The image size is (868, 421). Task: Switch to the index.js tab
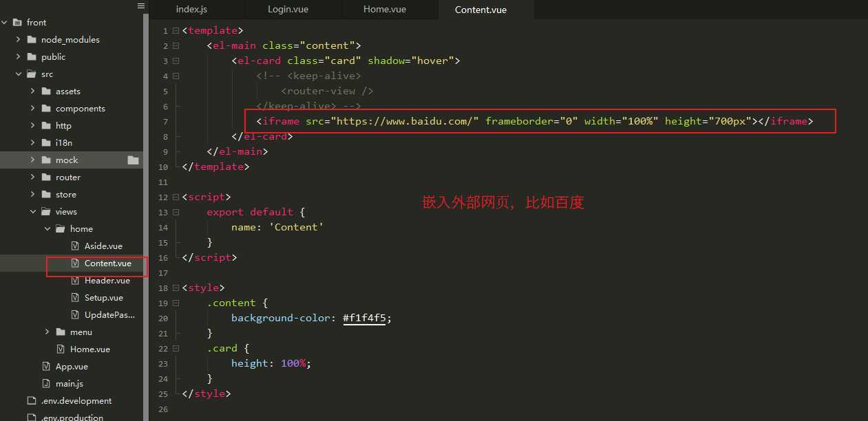tap(192, 10)
